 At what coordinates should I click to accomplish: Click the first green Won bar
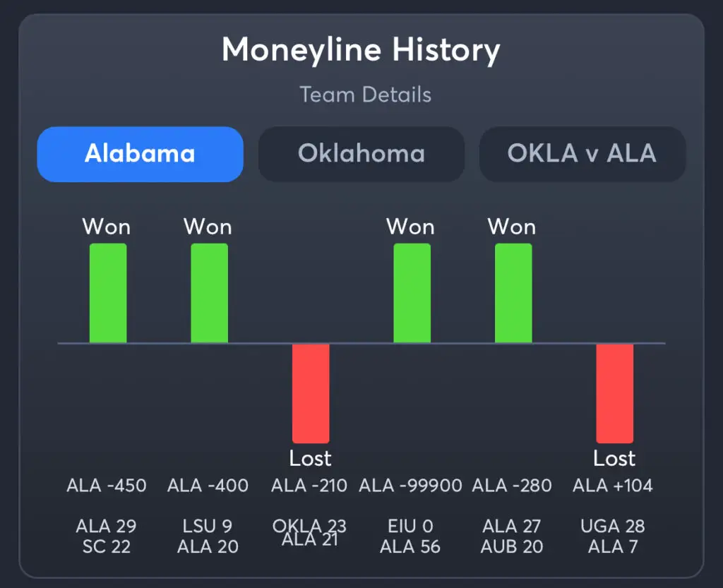(x=107, y=293)
